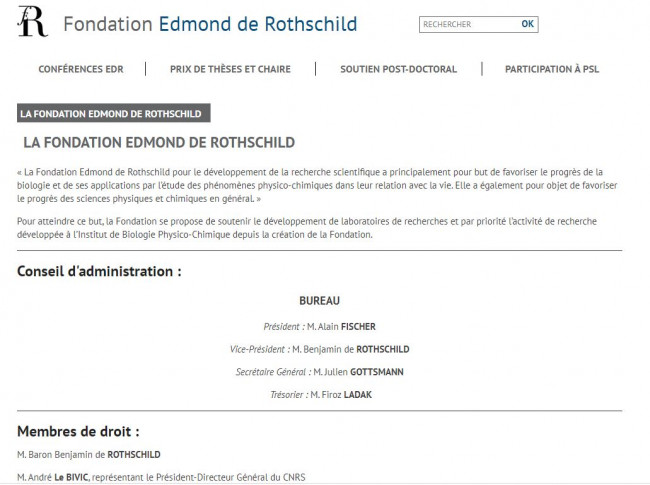Click the Membres de droit heading

click(x=78, y=432)
